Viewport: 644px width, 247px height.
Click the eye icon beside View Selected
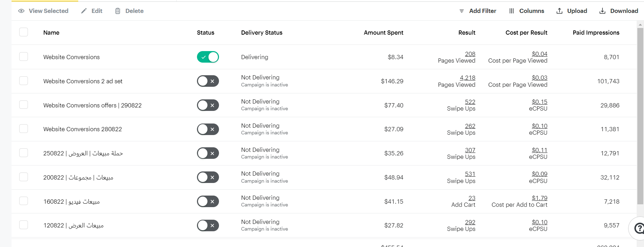[x=21, y=11]
